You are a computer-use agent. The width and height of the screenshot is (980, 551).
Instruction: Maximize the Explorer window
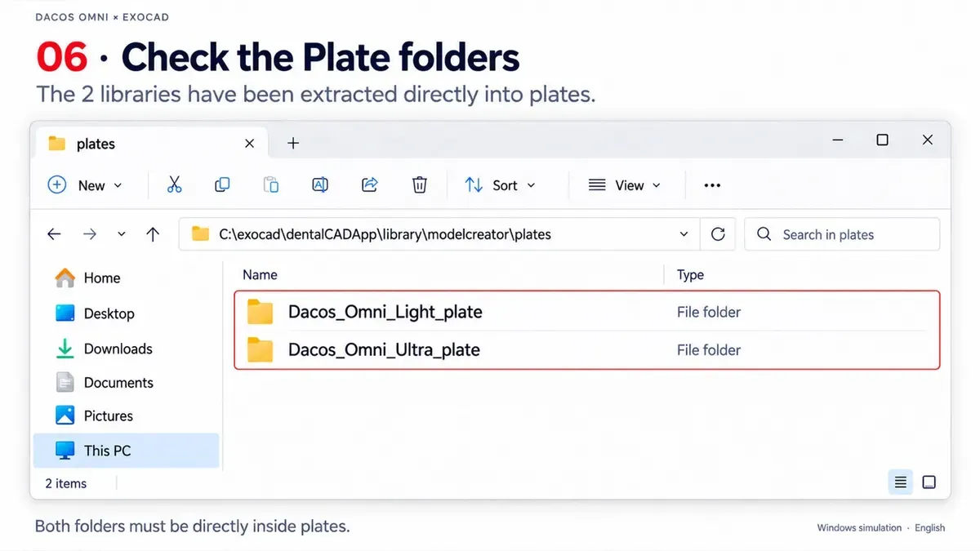click(883, 140)
